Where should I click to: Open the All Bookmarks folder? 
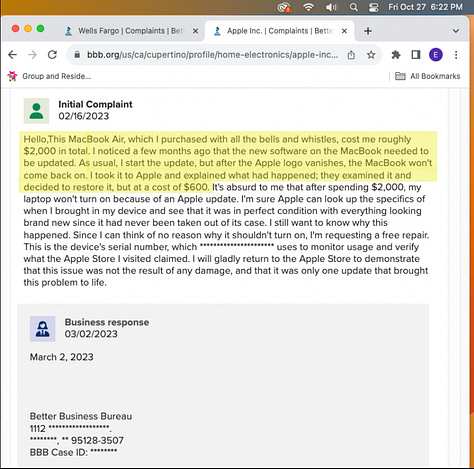(427, 76)
